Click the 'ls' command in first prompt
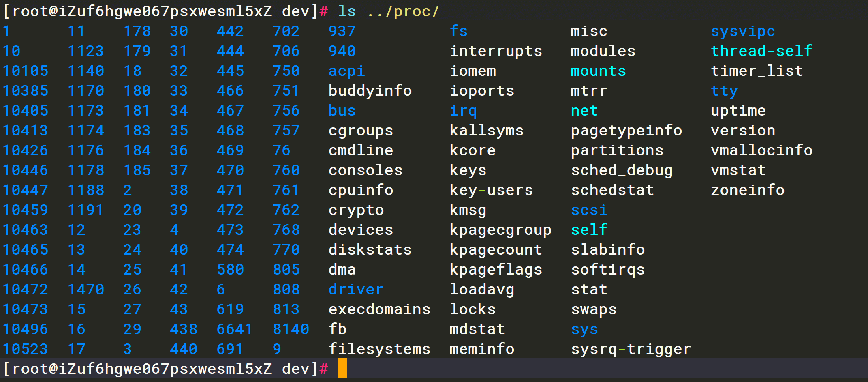 (347, 11)
